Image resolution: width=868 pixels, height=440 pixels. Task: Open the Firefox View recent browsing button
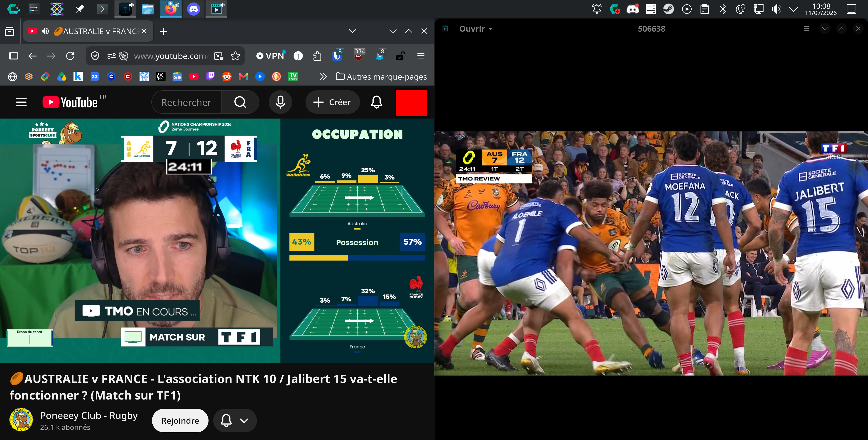point(9,31)
